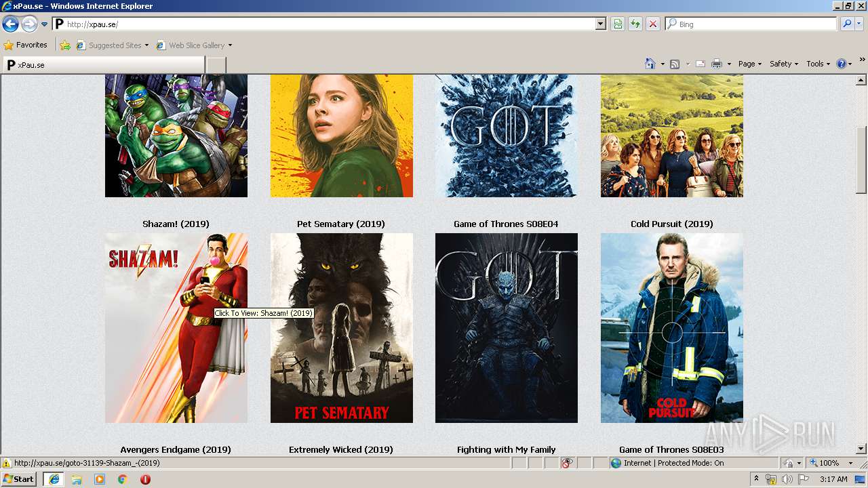The width and height of the screenshot is (868, 488).
Task: Click the page scrollbar up arrow
Action: point(861,80)
